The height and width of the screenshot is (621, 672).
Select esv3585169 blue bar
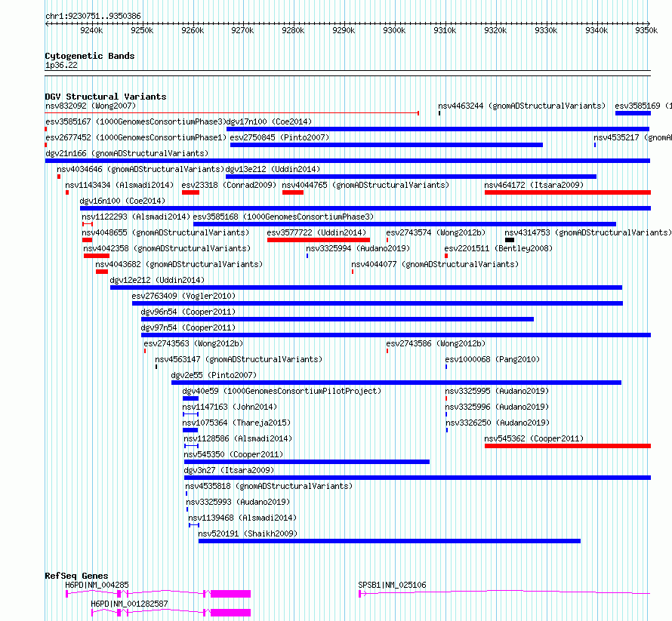[x=633, y=113]
